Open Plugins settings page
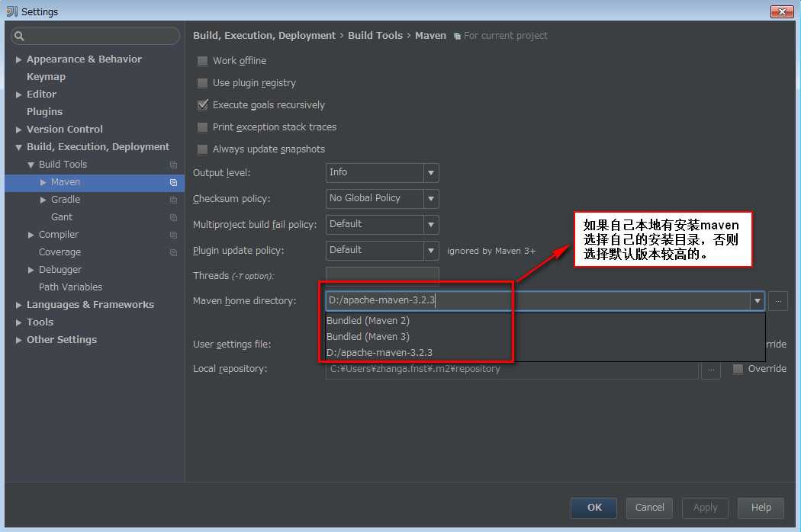Image resolution: width=801 pixels, height=532 pixels. point(44,112)
